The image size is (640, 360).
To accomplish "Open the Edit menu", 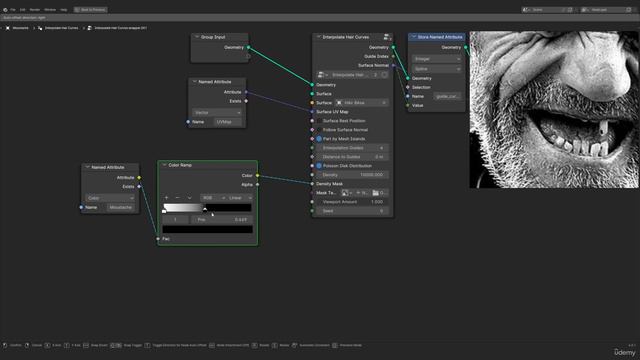I will coord(22,10).
